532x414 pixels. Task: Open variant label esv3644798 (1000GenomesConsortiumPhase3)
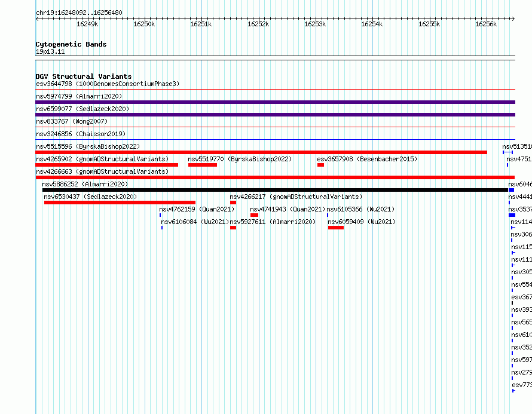coord(108,84)
